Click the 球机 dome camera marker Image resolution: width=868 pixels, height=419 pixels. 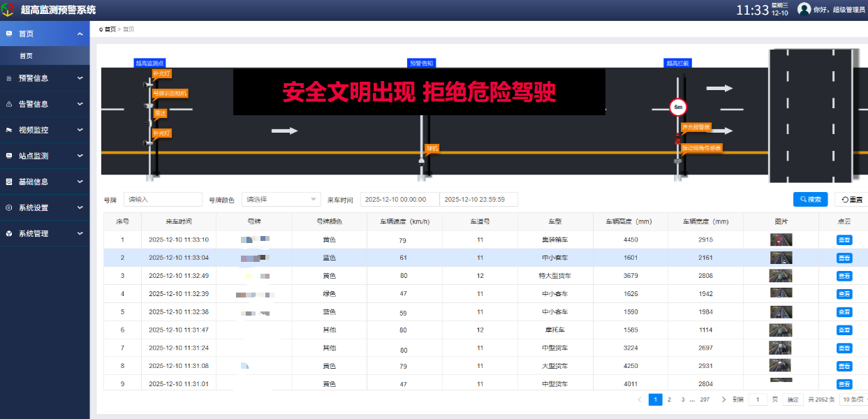point(432,148)
